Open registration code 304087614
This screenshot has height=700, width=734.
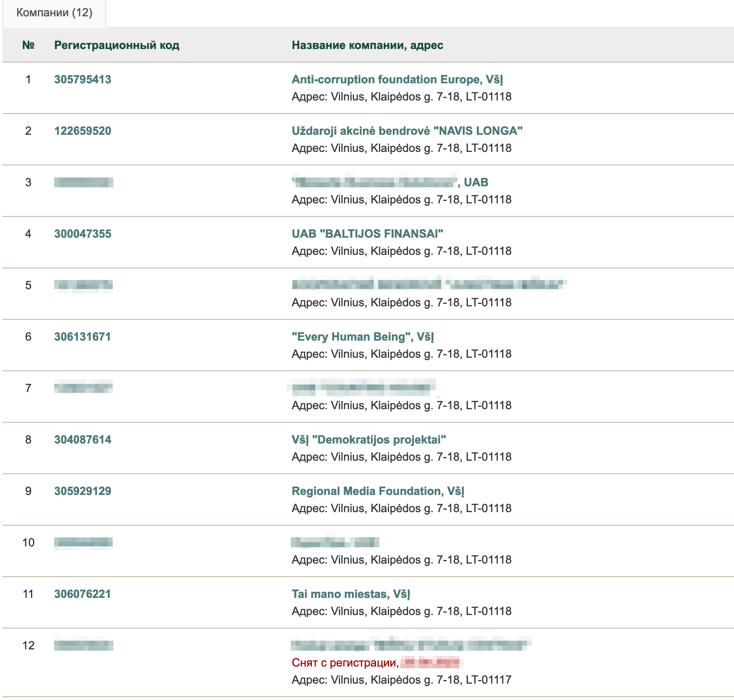82,439
